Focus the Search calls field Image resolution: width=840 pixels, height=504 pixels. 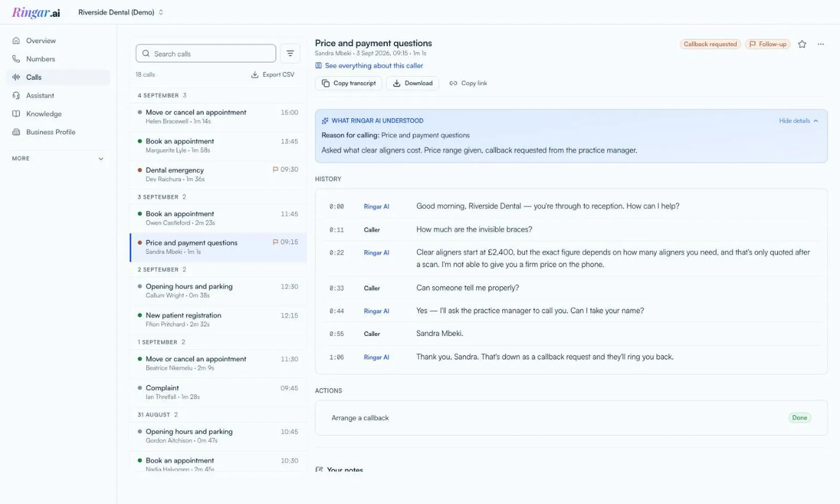tap(206, 54)
